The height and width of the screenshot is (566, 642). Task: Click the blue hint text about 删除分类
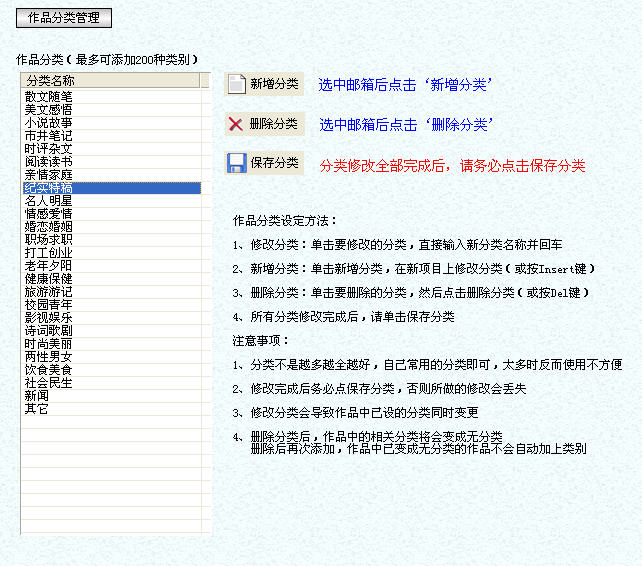coord(406,125)
